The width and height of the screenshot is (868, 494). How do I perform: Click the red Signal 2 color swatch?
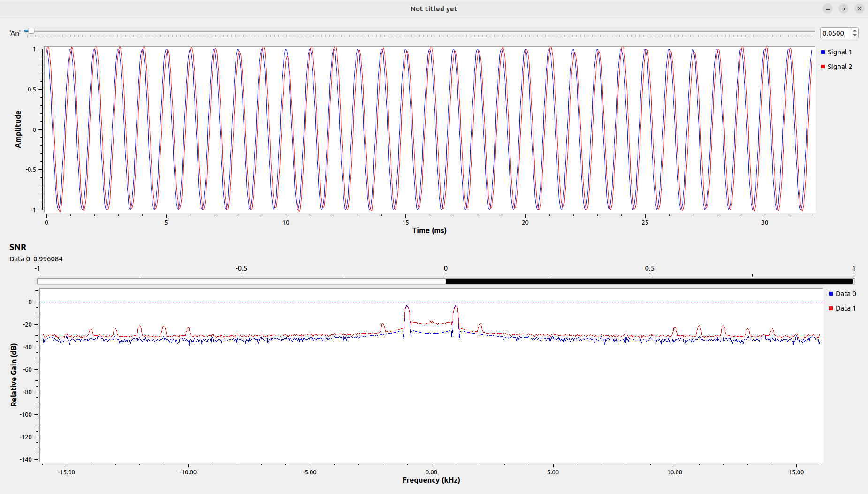tap(823, 67)
